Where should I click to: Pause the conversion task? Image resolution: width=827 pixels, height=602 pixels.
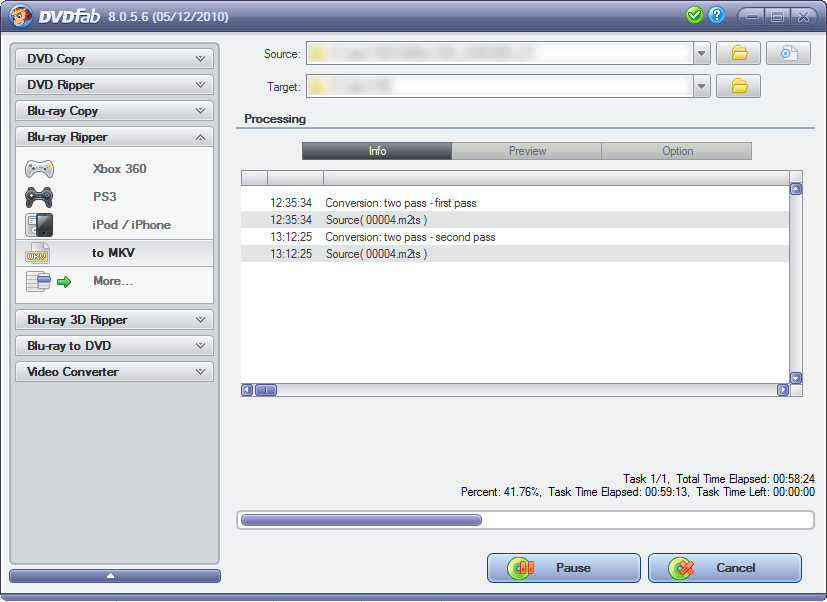pyautogui.click(x=564, y=568)
